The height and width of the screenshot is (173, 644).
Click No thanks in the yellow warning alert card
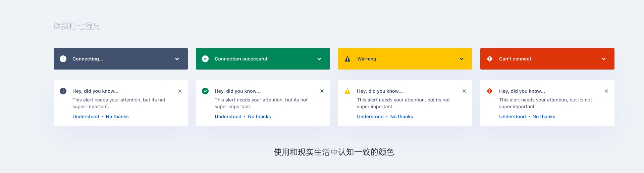click(401, 117)
